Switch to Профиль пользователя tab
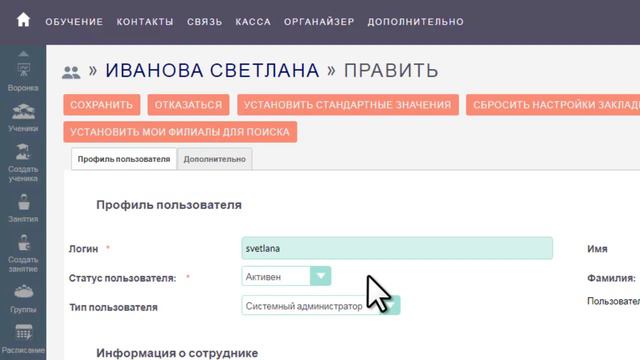This screenshot has width=640, height=360. [124, 159]
